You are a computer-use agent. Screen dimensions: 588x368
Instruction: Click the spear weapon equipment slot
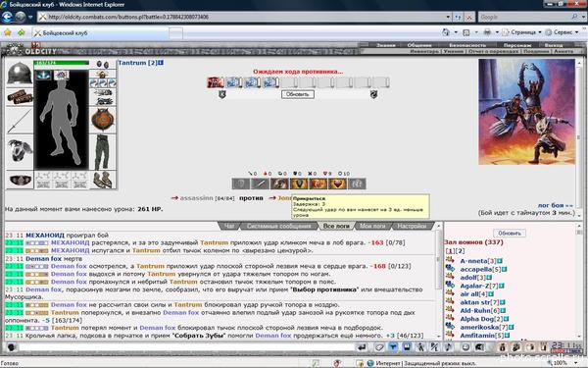[x=20, y=121]
